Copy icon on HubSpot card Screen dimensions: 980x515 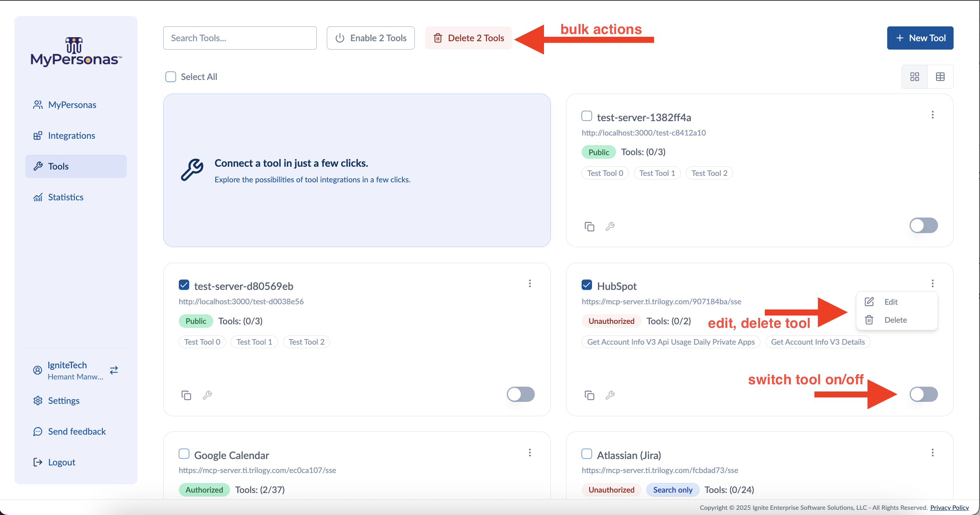(x=589, y=395)
